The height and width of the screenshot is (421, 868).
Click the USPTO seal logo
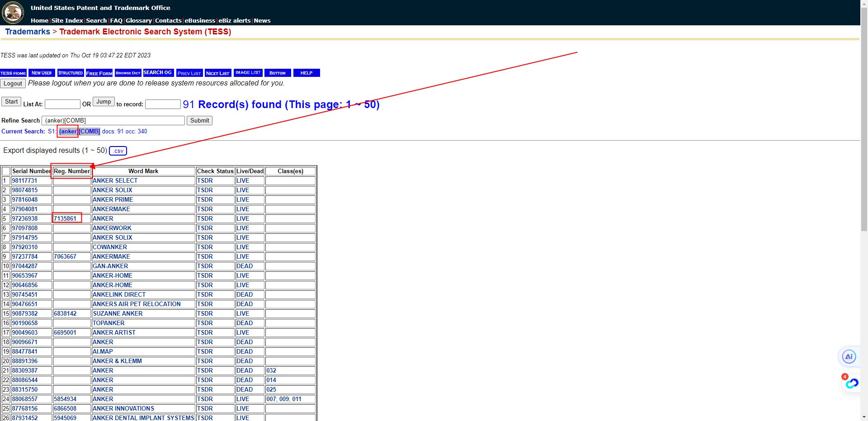(x=13, y=13)
